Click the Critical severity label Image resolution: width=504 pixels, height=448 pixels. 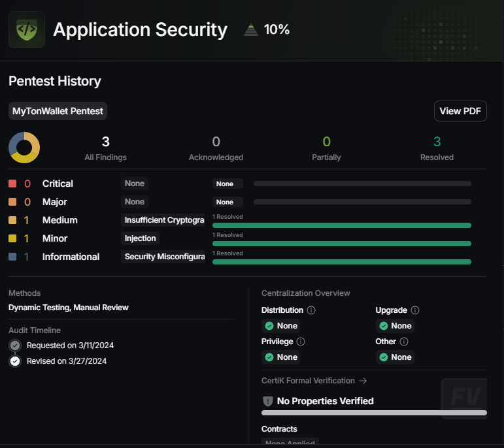(x=58, y=184)
